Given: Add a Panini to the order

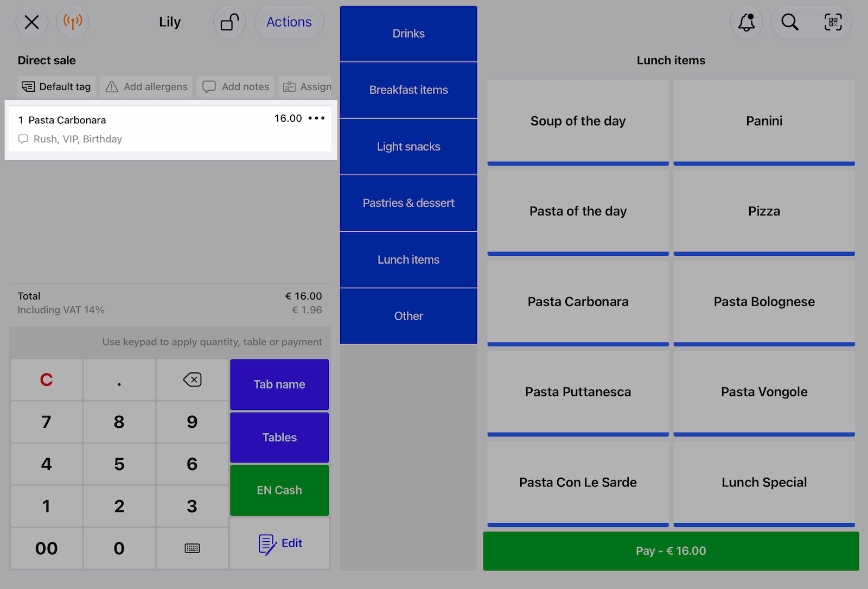Looking at the screenshot, I should tap(764, 122).
